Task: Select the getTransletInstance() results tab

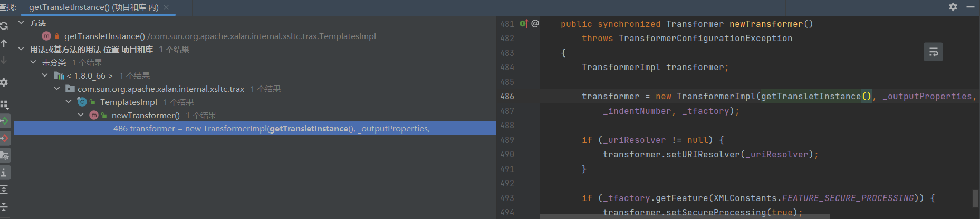Action: point(94,7)
